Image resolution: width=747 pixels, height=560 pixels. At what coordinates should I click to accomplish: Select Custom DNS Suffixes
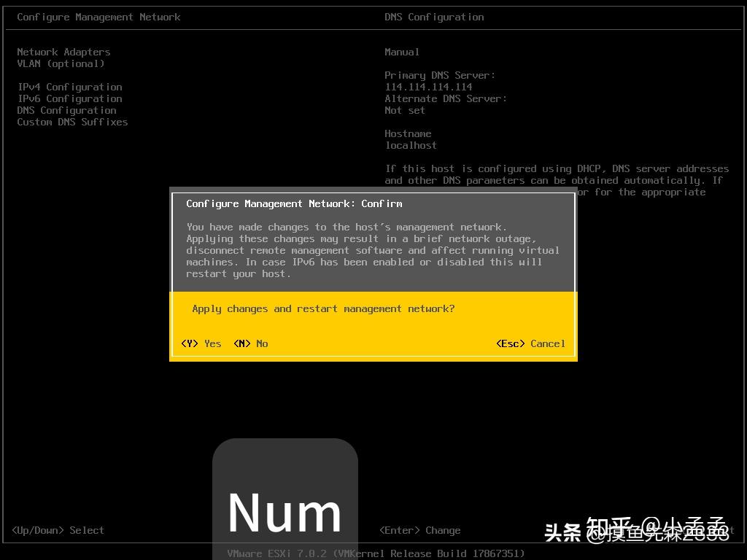coord(72,122)
